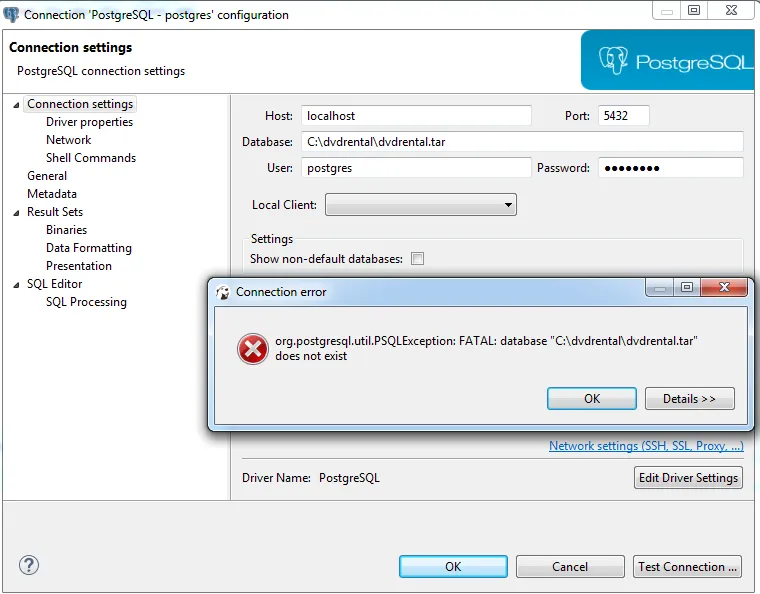Toggle Show non-default databases checkbox
This screenshot has width=760, height=594.
click(x=417, y=259)
